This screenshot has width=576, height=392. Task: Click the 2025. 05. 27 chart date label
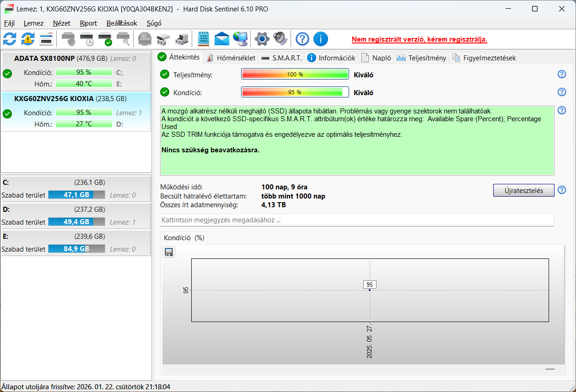coord(370,342)
